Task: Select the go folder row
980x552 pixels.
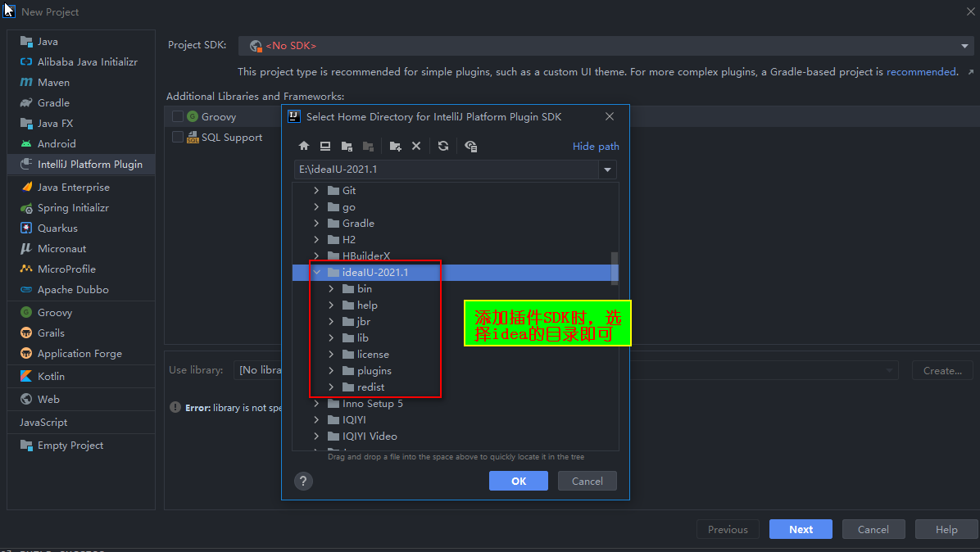Action: pos(455,206)
